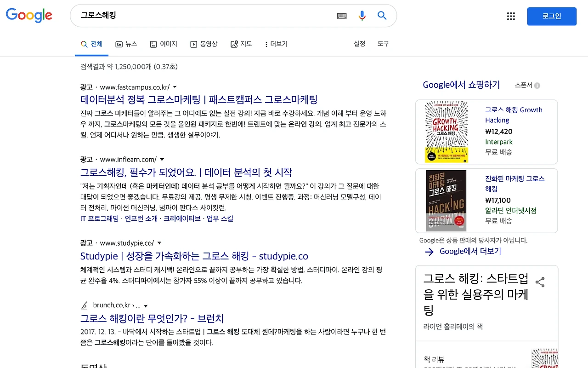Switch to the 이미지 tab
Image resolution: width=588 pixels, height=368 pixels.
pyautogui.click(x=164, y=44)
